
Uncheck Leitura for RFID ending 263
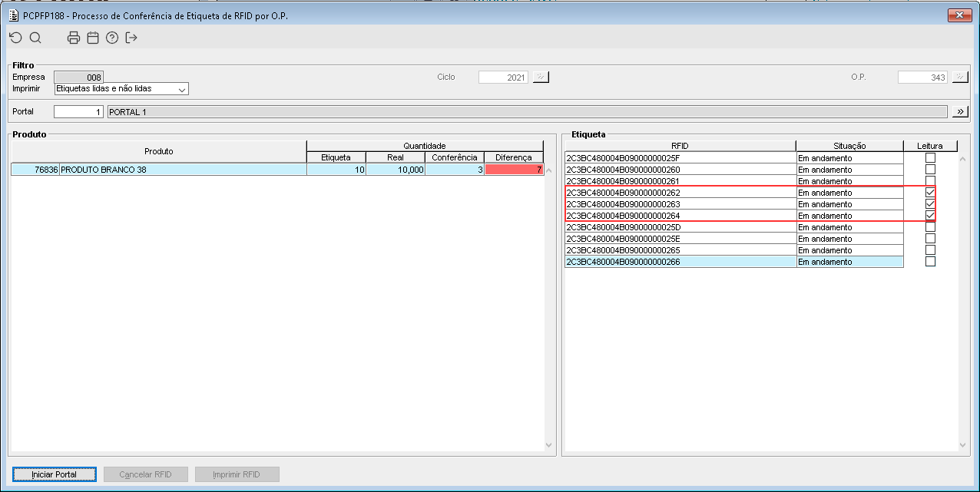[x=930, y=204]
